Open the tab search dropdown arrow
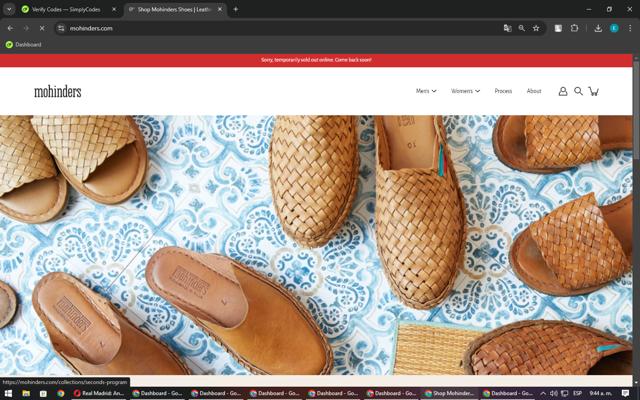 (x=9, y=9)
